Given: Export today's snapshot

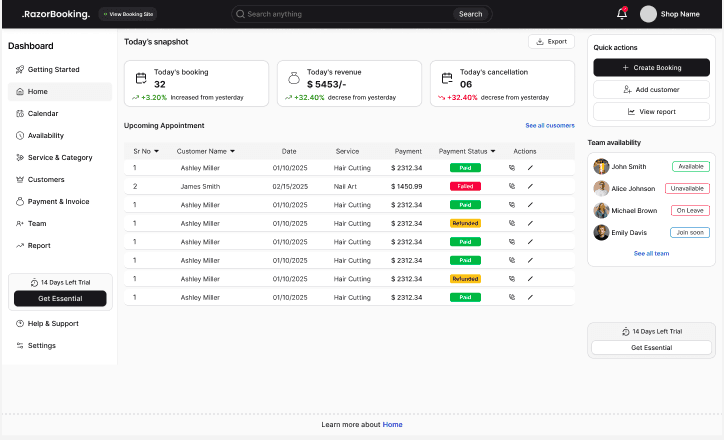Looking at the screenshot, I should (551, 42).
